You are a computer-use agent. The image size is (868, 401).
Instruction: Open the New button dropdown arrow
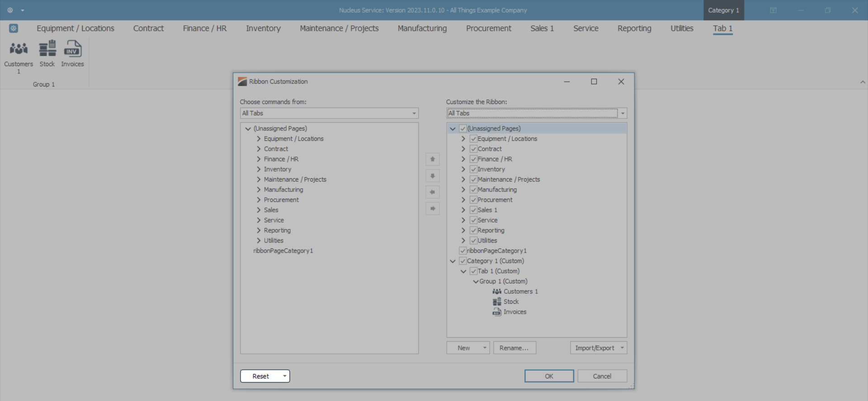[485, 348]
